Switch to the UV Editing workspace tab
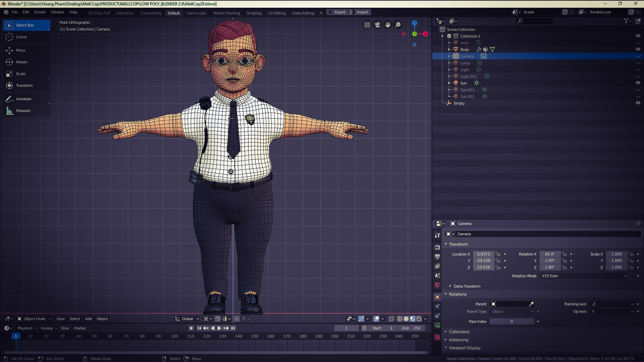644x362 pixels. click(276, 13)
